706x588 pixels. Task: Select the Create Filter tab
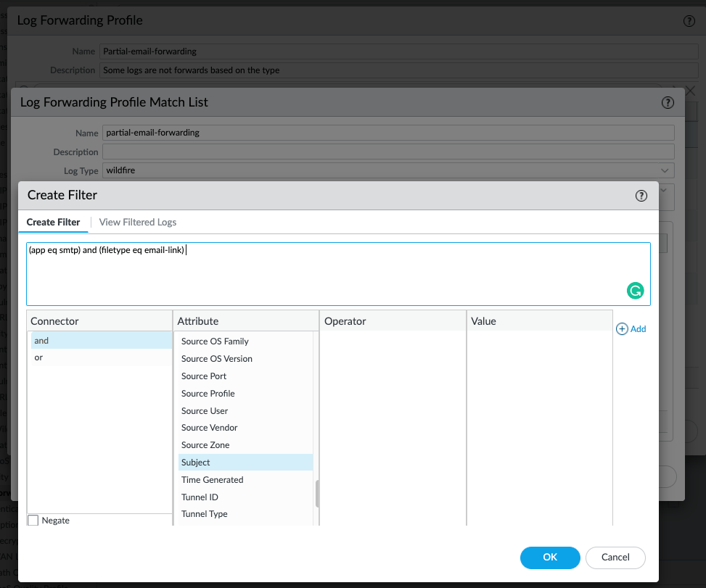click(x=53, y=222)
